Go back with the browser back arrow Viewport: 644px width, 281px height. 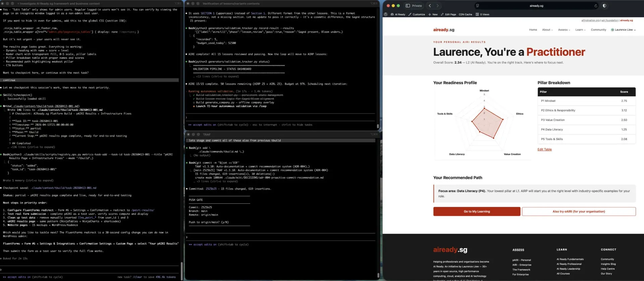pyautogui.click(x=430, y=6)
